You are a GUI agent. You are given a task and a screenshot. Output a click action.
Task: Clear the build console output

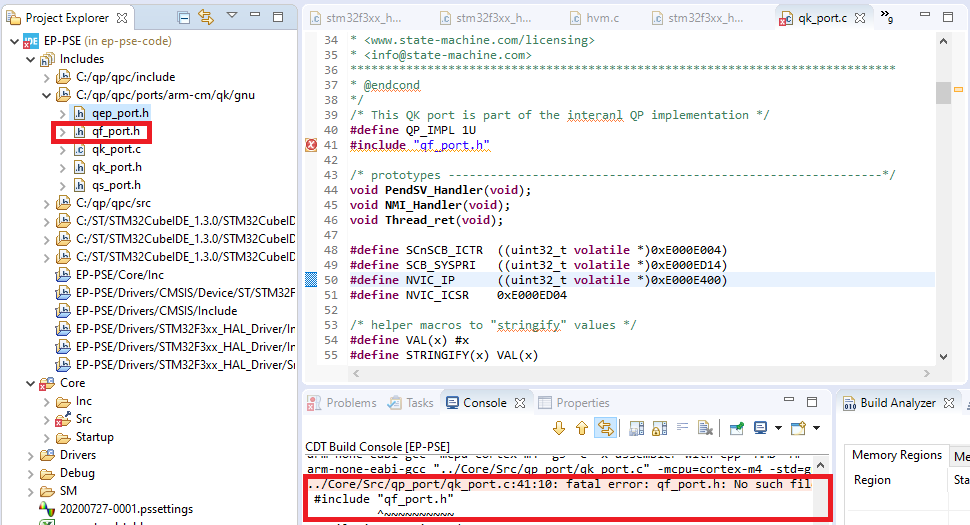[x=705, y=428]
